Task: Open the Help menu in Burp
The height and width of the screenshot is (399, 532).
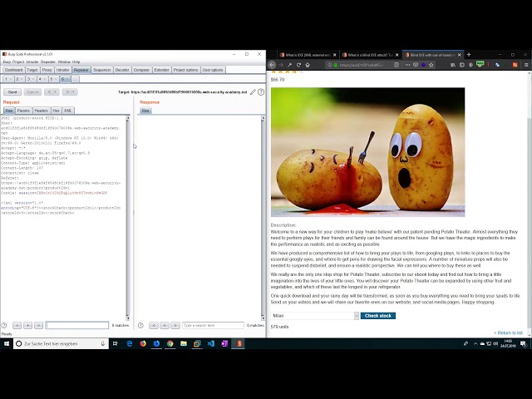Action: pos(76,62)
